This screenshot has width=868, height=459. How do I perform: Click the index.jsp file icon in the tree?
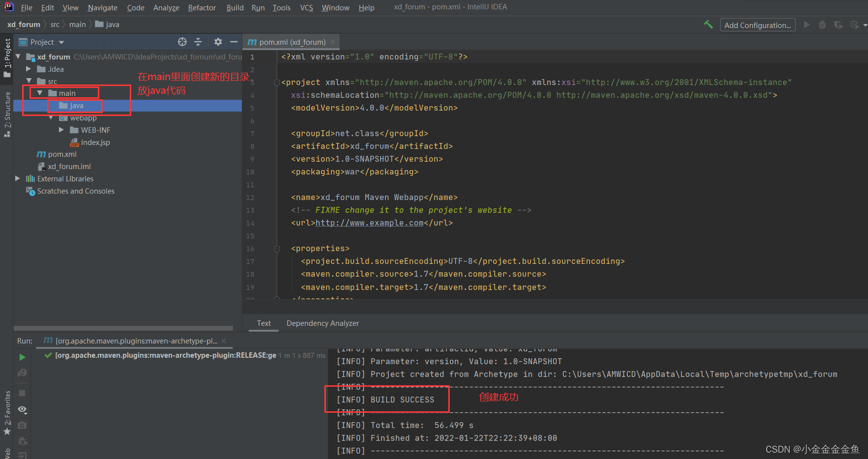[74, 143]
